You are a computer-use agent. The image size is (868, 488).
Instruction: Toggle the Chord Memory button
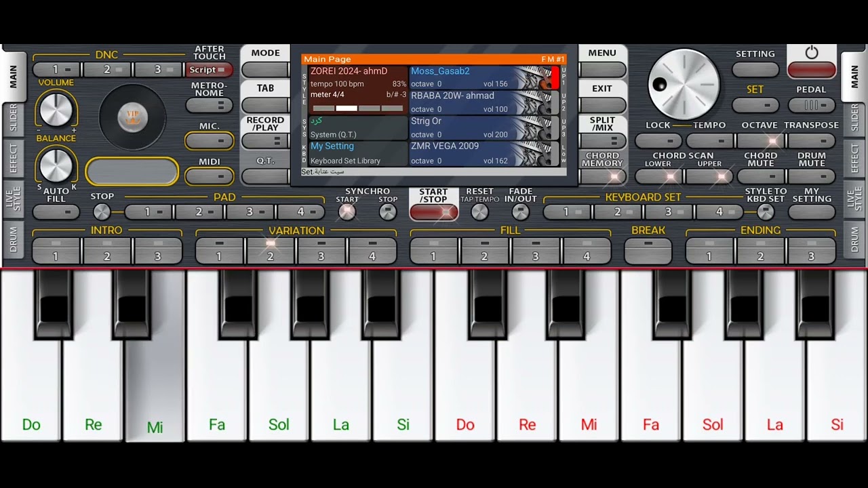pyautogui.click(x=602, y=176)
